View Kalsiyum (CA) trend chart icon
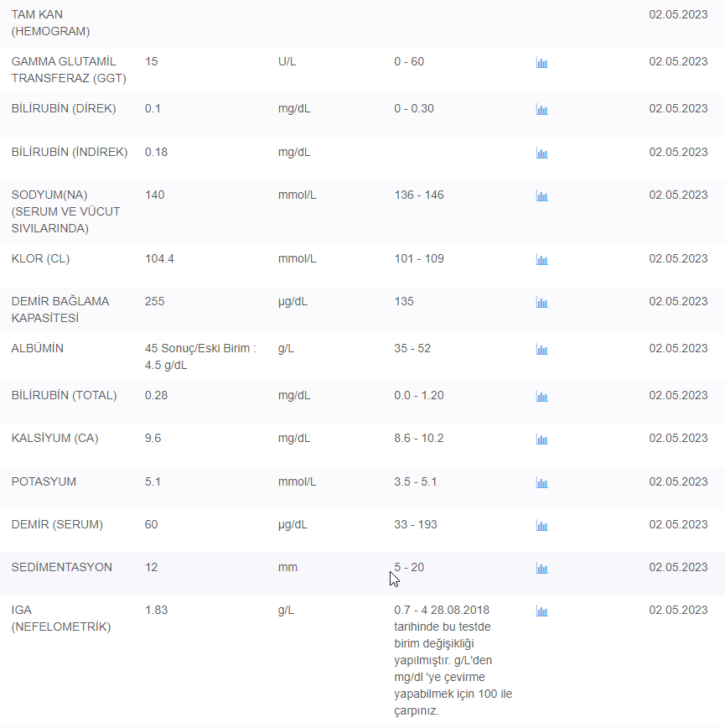This screenshot has width=725, height=728. click(541, 439)
